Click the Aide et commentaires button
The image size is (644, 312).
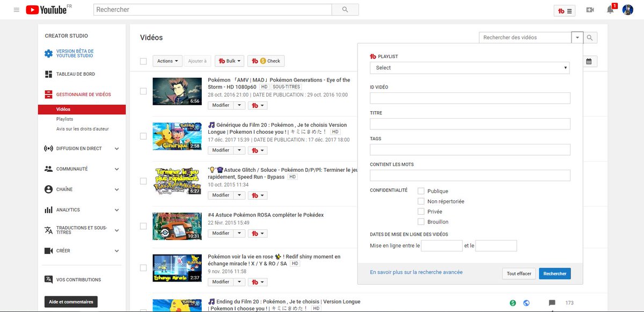[x=71, y=302]
